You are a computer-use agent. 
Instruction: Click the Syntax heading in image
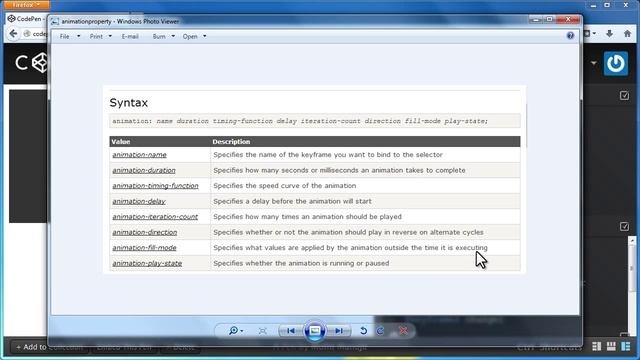(129, 102)
